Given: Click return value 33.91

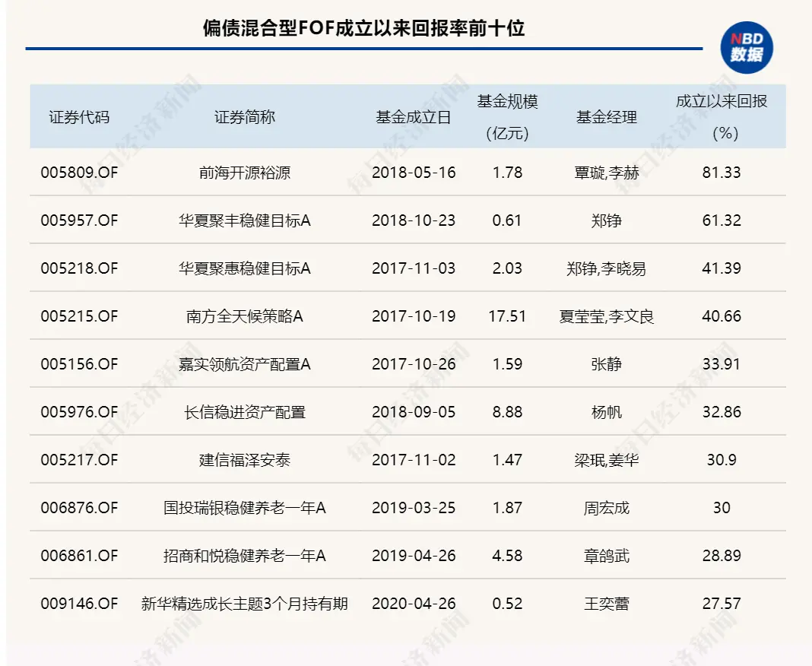Looking at the screenshot, I should 722,364.
